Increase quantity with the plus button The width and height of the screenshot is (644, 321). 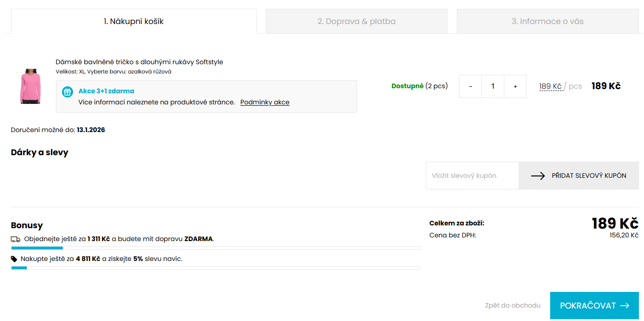pyautogui.click(x=515, y=86)
